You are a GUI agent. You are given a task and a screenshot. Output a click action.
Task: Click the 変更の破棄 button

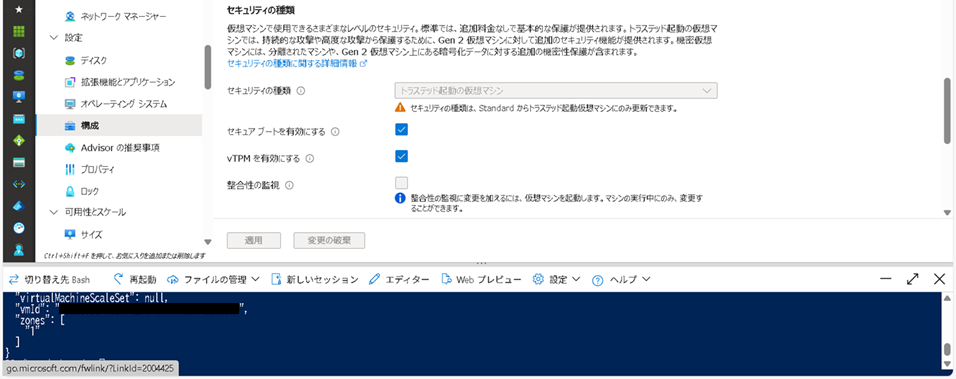[x=329, y=240]
